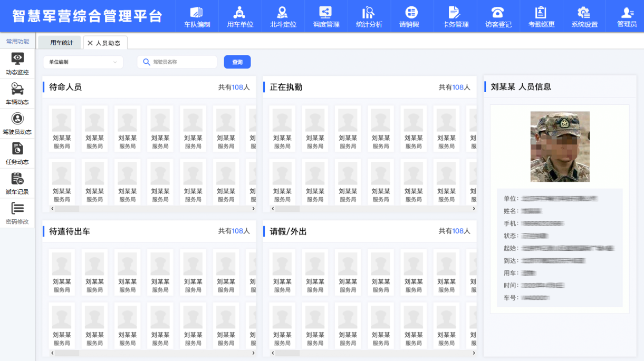Expand the 单位编制 dropdown
Image resolution: width=644 pixels, height=361 pixels.
click(83, 62)
